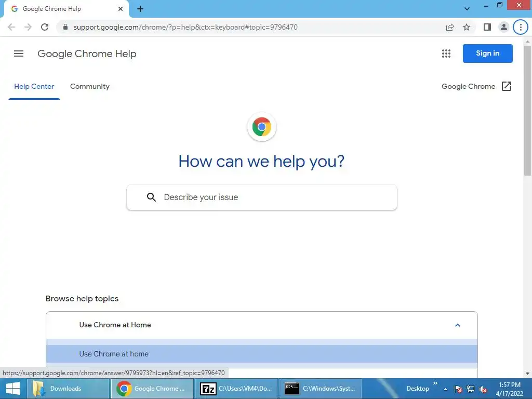Open the Downloads taskbar item
Viewport: 532px width, 399px height.
coord(68,389)
